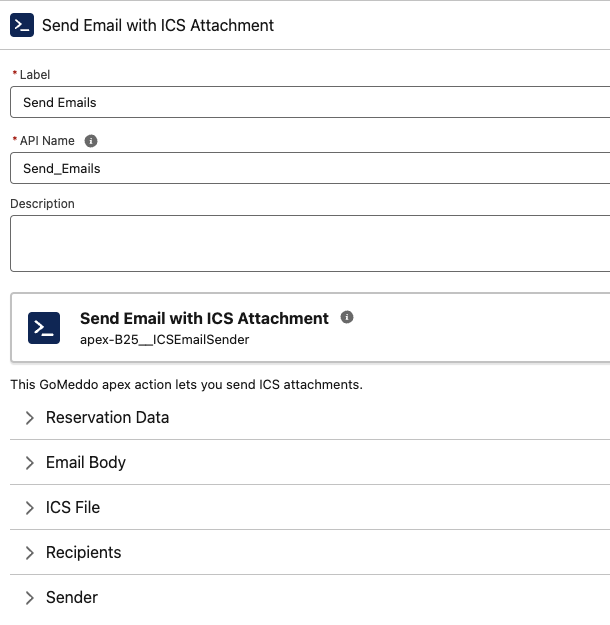Expand the Email Body chevron
Viewport: 610px width, 625px height.
click(29, 463)
